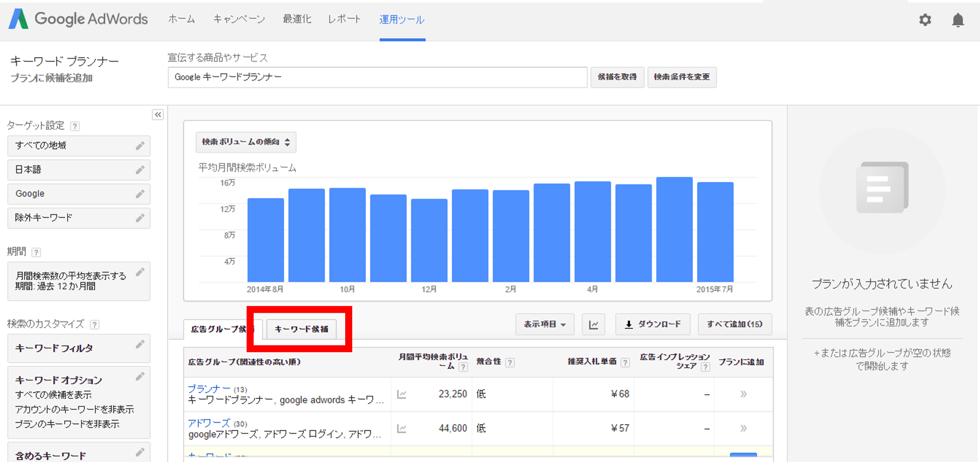The height and width of the screenshot is (462, 980).
Task: Open help for 検索のカスタマイズ
Action: coord(95,325)
